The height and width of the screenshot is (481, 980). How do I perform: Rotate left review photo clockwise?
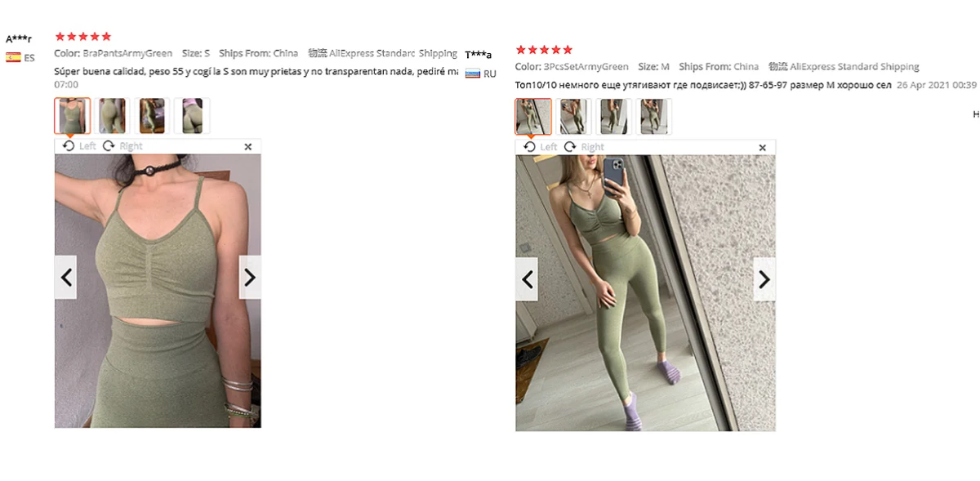(x=122, y=146)
